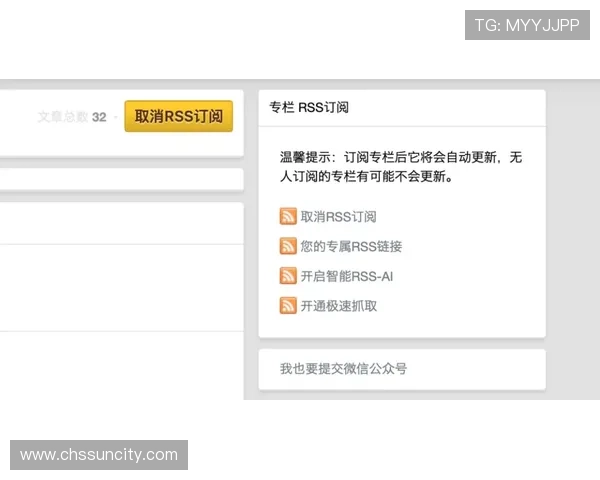
Task: Click RSS icon next to 您的专属RSS链接
Action: click(288, 246)
